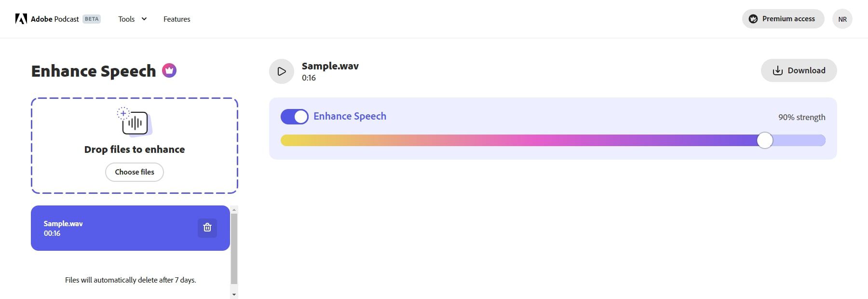Open the NR account avatar
Image resolution: width=868 pixels, height=299 pixels.
pos(842,19)
